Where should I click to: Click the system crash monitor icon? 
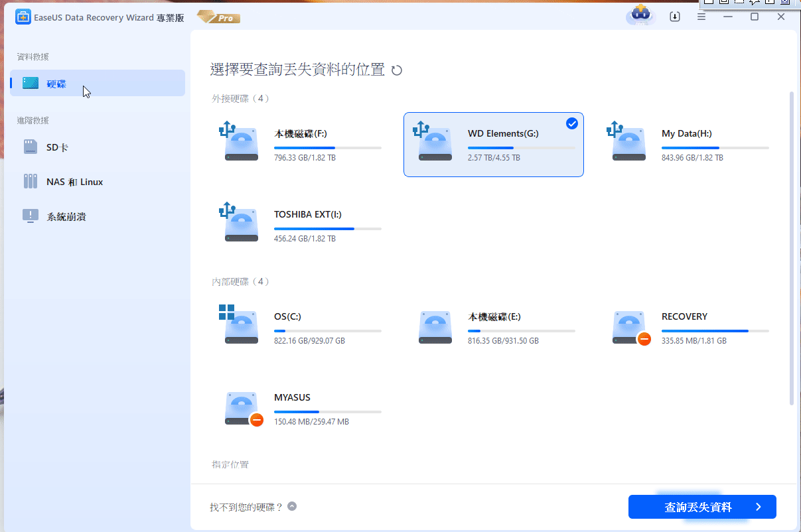click(31, 216)
